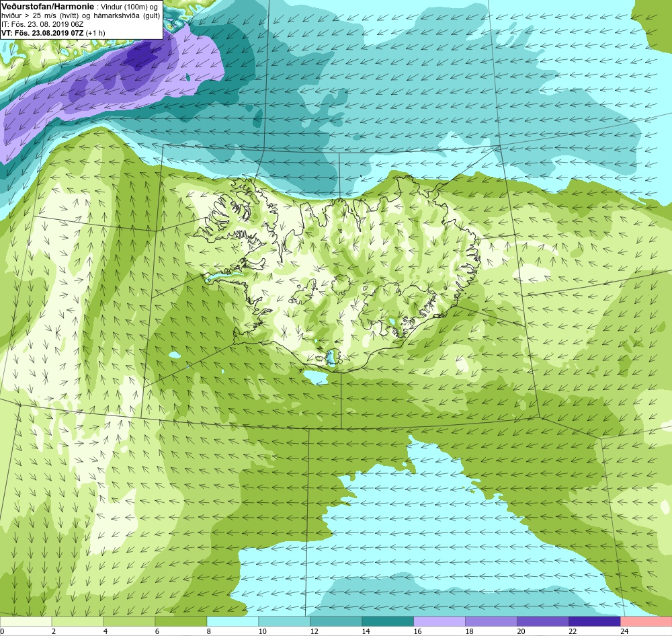Viewport: 672px width, 636px height.
Task: Click the legend label '24'
Action: (624, 631)
